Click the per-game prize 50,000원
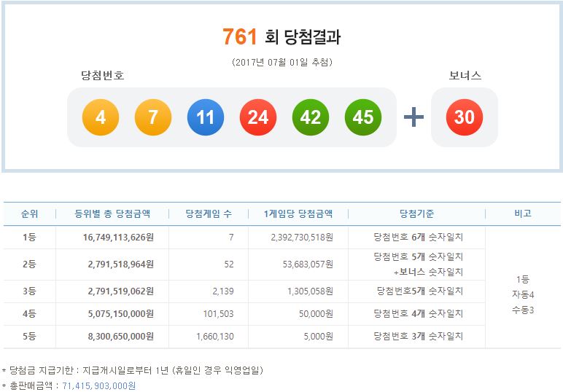Image resolution: width=563 pixels, height=392 pixels. (316, 314)
